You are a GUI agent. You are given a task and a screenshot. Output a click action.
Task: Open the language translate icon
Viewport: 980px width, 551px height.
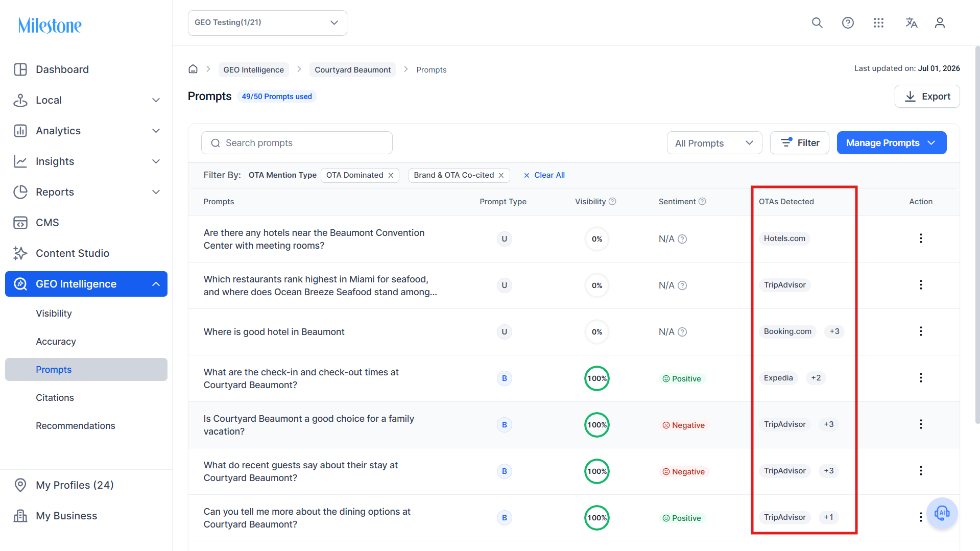pos(912,23)
